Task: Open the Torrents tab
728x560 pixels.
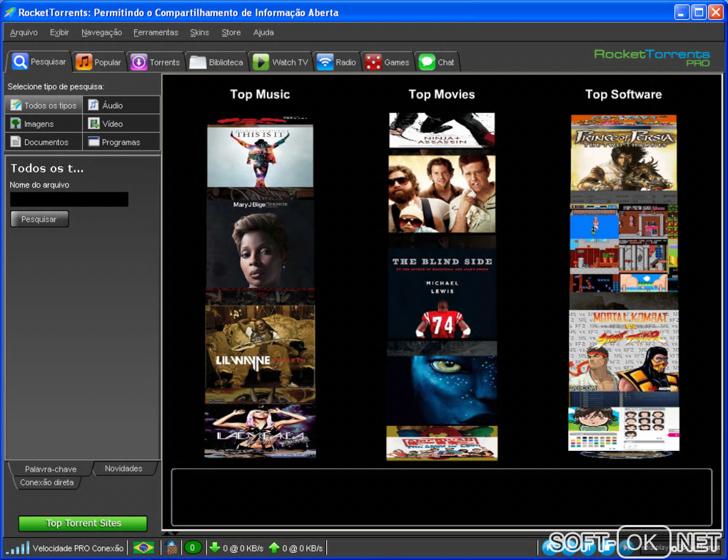Action: point(155,62)
